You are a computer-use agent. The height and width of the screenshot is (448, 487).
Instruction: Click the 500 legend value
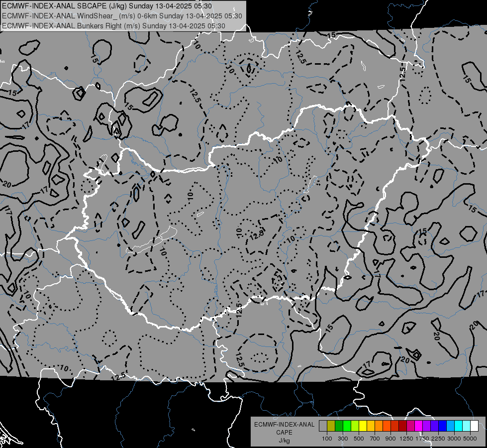[359, 439]
